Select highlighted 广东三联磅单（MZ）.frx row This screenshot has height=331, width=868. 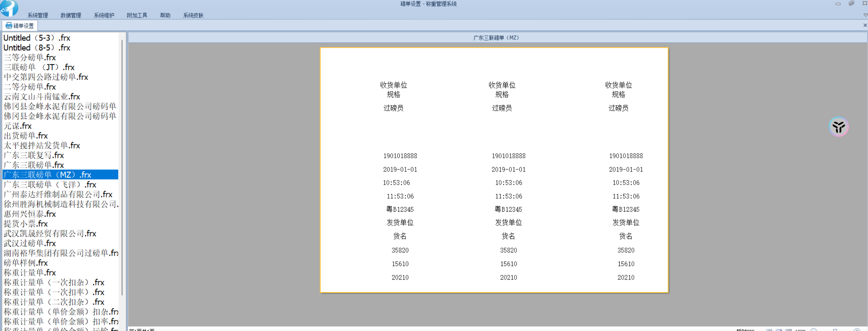click(60, 175)
